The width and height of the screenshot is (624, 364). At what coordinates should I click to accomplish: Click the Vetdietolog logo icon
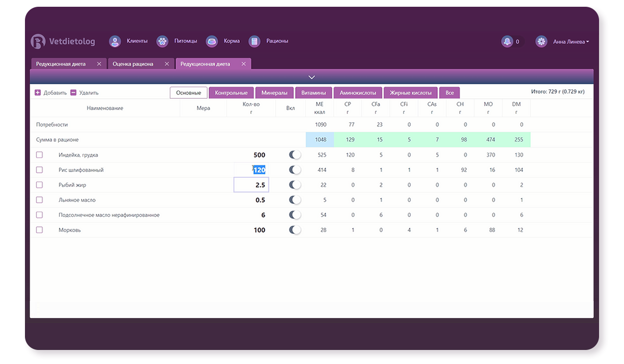coord(38,42)
